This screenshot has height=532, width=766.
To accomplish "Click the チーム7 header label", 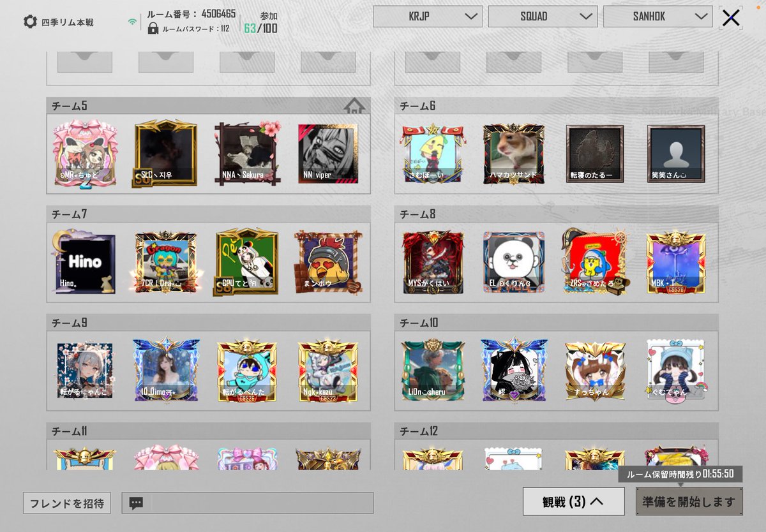I will (70, 214).
